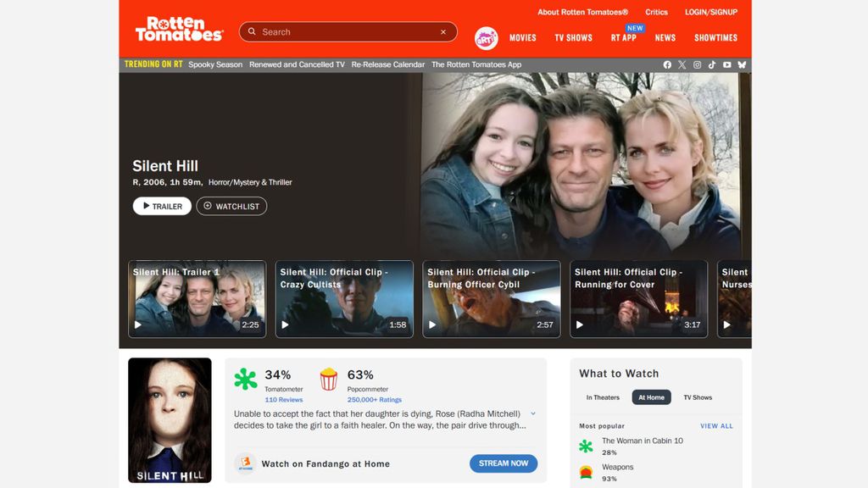Open the Movies navigation menu
This screenshot has height=488, width=868.
tap(522, 38)
